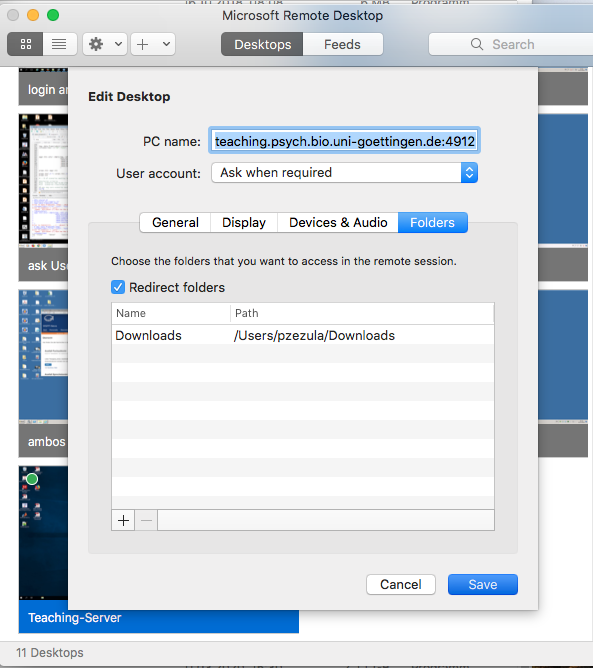Select the Desktops segment
593x668 pixels.
[262, 44]
